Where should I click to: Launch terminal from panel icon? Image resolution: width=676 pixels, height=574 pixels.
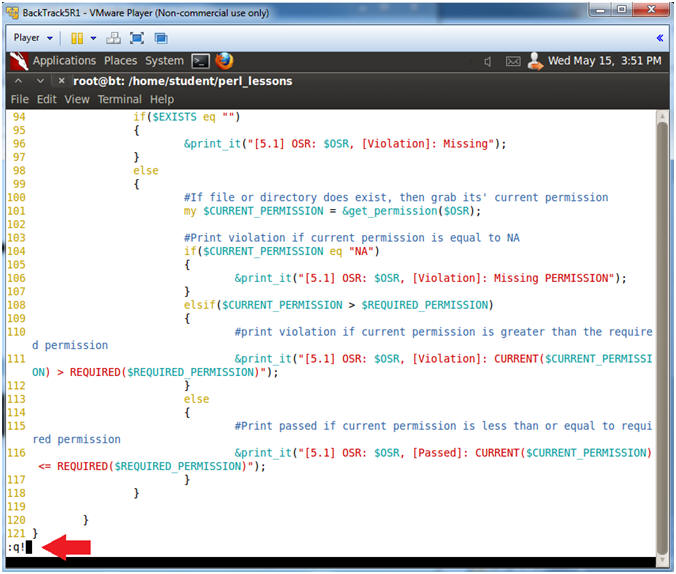coord(200,61)
